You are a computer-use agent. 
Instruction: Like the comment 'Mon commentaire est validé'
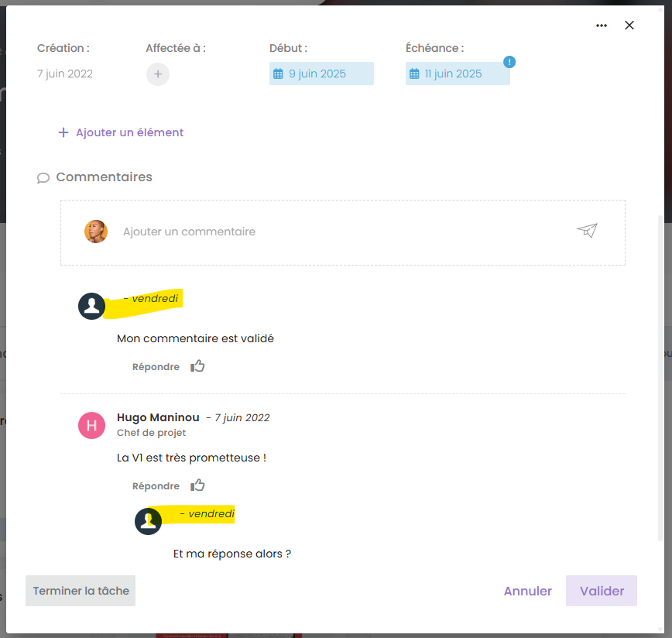click(x=198, y=366)
